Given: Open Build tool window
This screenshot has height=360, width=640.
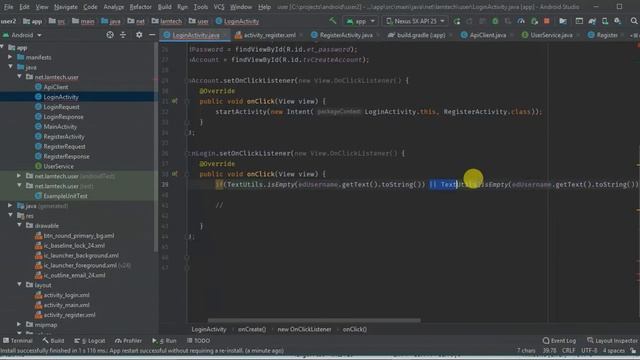Looking at the screenshot, I should (53, 340).
